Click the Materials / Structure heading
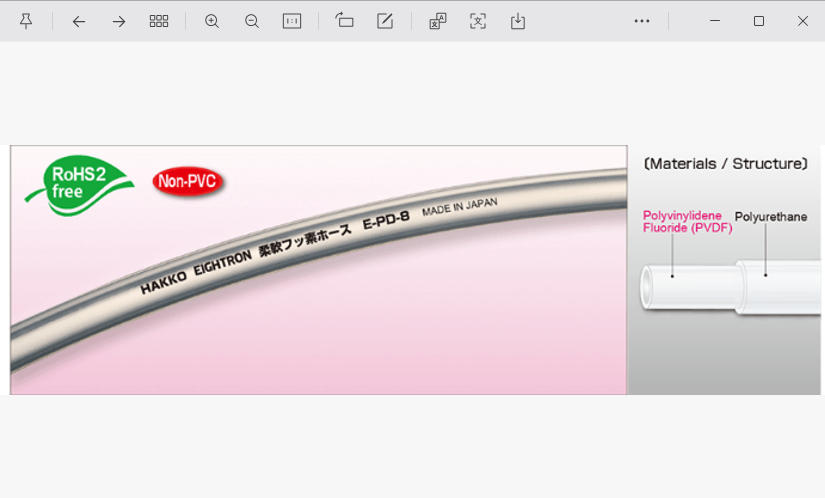Viewport: 825px width, 498px height. pos(726,164)
